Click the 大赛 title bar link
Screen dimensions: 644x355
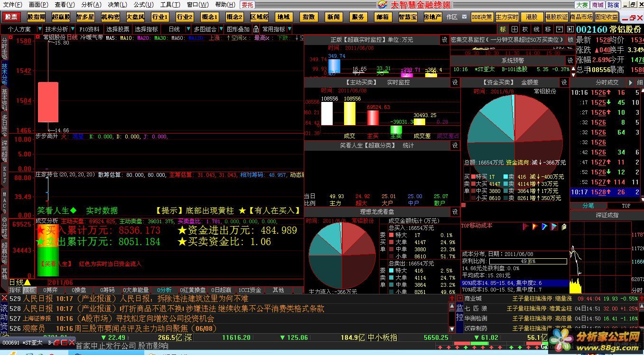coord(582,5)
